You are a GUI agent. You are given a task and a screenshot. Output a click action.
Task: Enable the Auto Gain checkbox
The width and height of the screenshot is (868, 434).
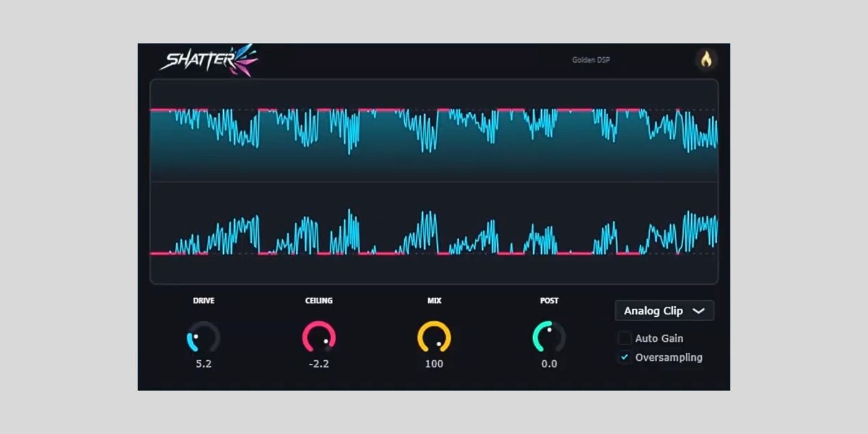(x=625, y=339)
